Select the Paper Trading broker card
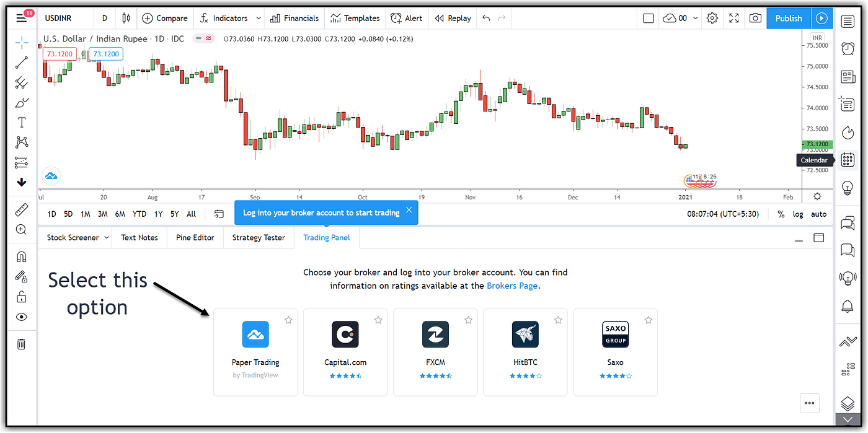Viewport: 868px width, 433px height. 255,352
